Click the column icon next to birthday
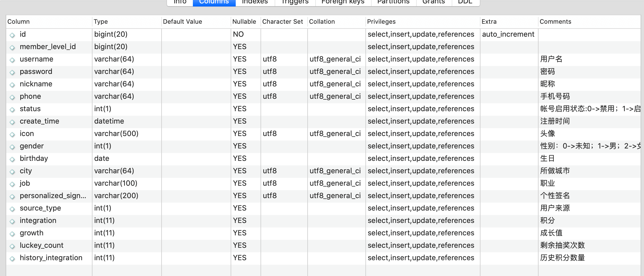The height and width of the screenshot is (276, 644). point(12,159)
